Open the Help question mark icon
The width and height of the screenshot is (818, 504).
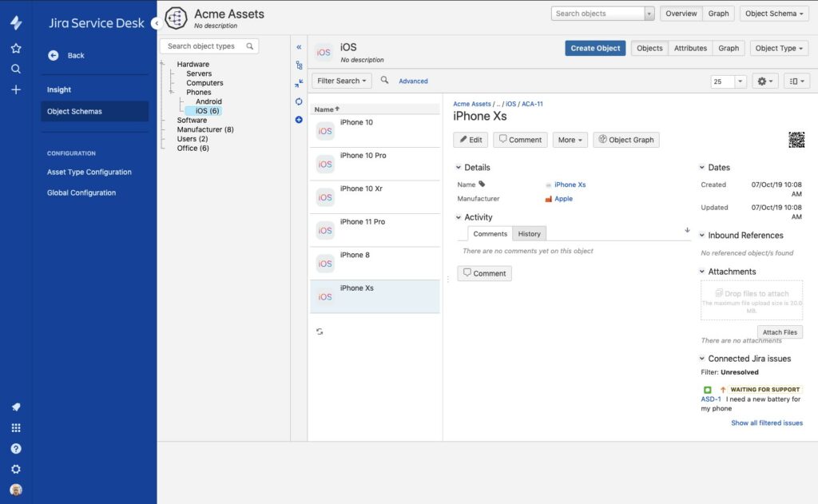coord(16,449)
